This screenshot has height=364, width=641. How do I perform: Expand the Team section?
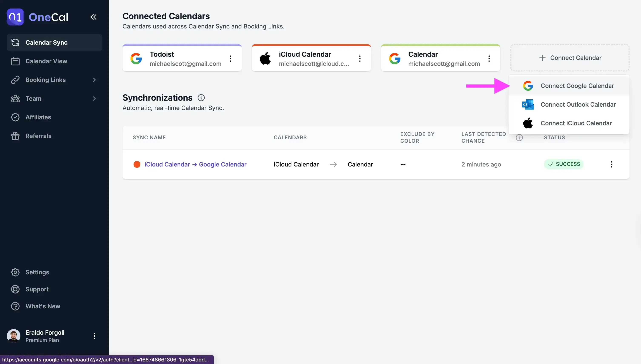coord(94,99)
